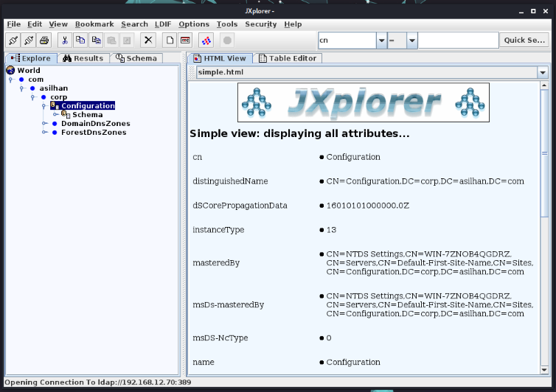This screenshot has width=556, height=392.
Task: Click the Refresh toolbar icon
Action: pyautogui.click(x=206, y=40)
